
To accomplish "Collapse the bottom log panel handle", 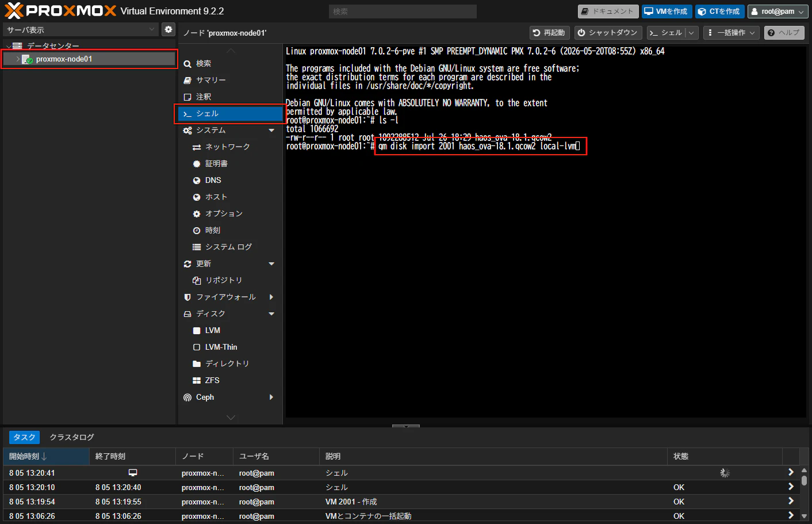I will tap(406, 426).
